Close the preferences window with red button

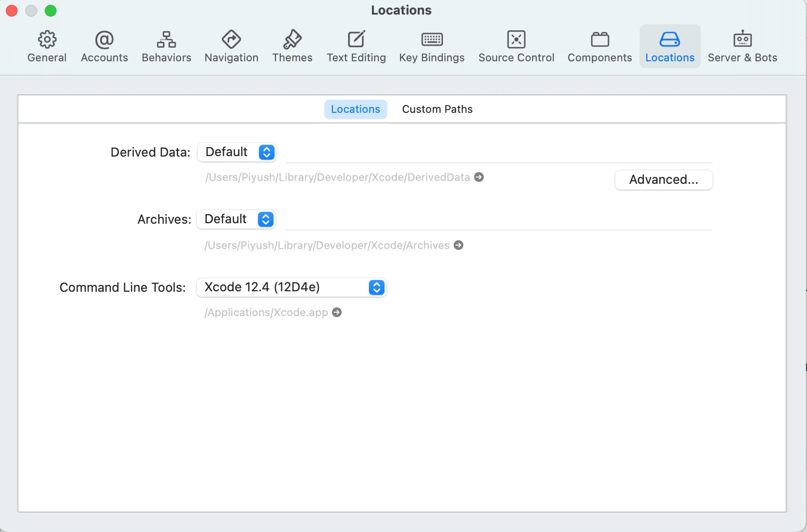pyautogui.click(x=12, y=11)
